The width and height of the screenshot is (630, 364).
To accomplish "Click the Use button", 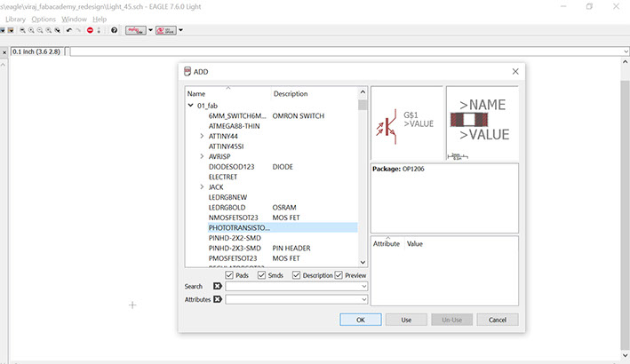I will [406, 320].
